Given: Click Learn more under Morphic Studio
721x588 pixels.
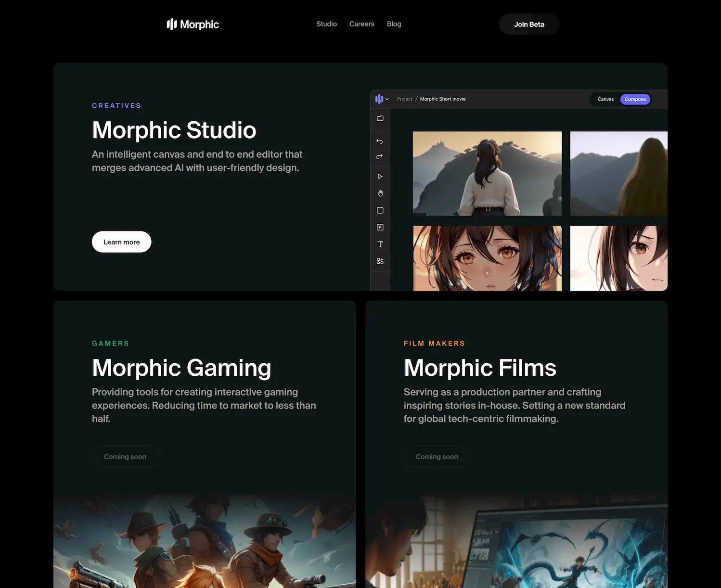Looking at the screenshot, I should pos(121,242).
